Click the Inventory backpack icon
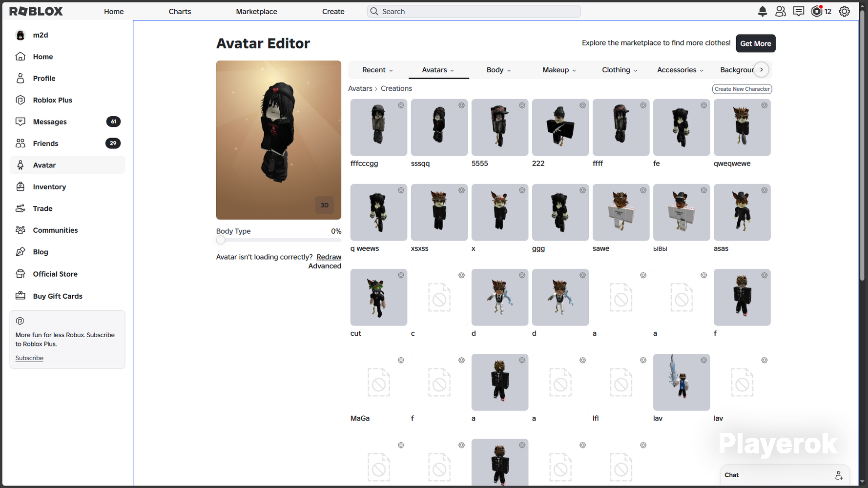This screenshot has height=488, width=868. 21,186
